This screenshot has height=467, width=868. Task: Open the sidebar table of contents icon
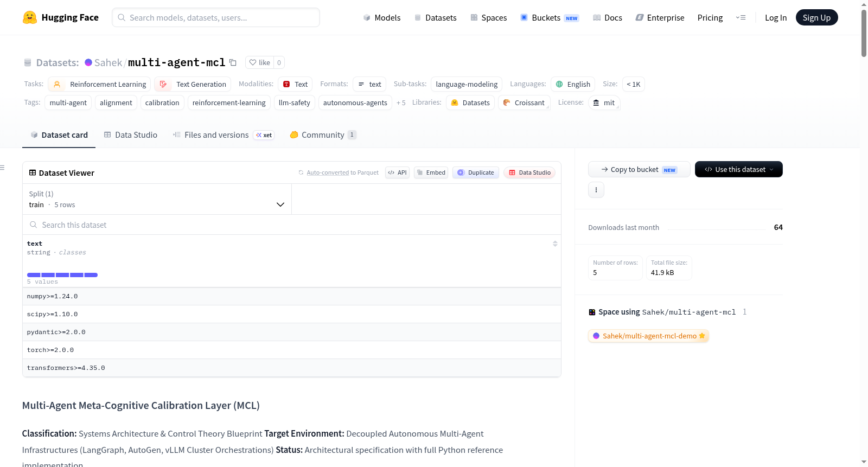[3, 168]
